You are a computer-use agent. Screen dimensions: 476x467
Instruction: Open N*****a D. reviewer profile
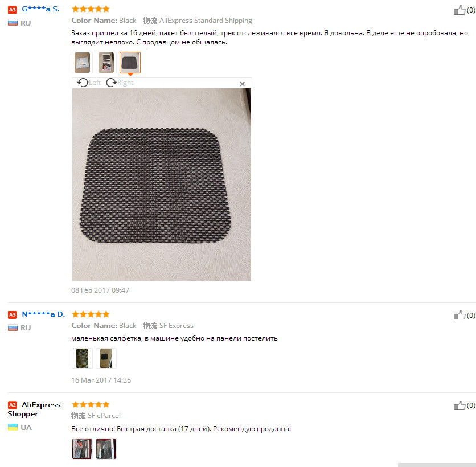tap(43, 314)
